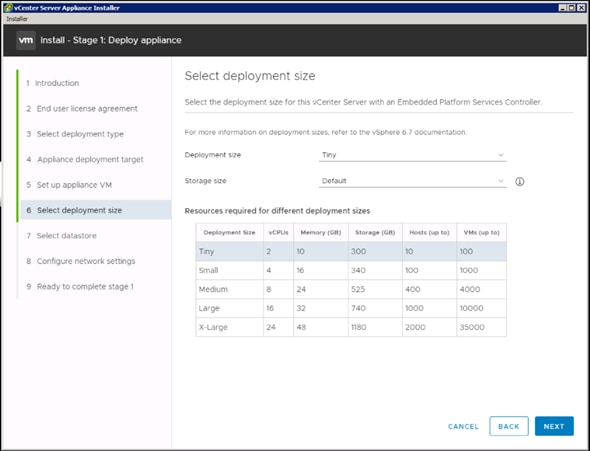Maximize the installer window
Image resolution: width=590 pixels, height=451 pixels.
pos(571,8)
